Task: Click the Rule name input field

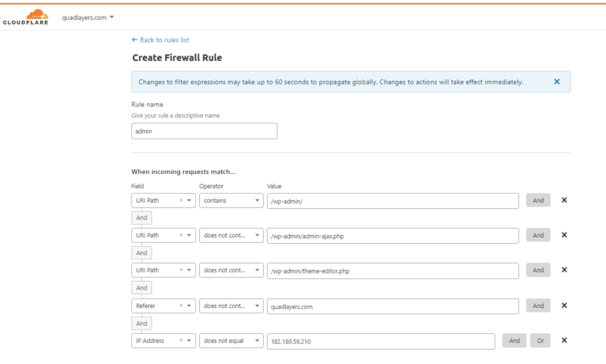Action: [204, 131]
